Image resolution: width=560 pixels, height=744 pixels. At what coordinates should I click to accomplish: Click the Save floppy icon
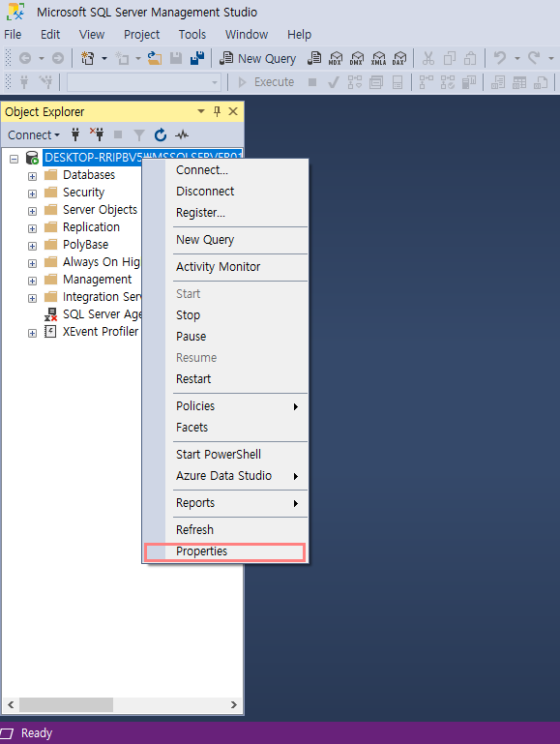176,58
